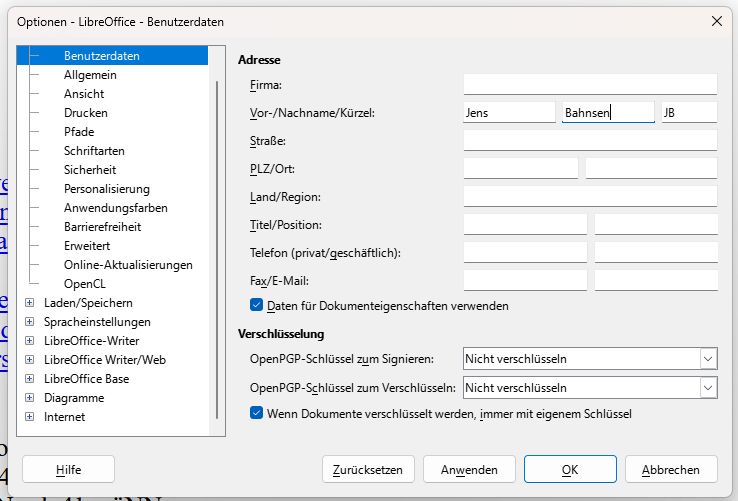The width and height of the screenshot is (738, 501).
Task: Select Benutzerdaten in options tree
Action: point(102,56)
